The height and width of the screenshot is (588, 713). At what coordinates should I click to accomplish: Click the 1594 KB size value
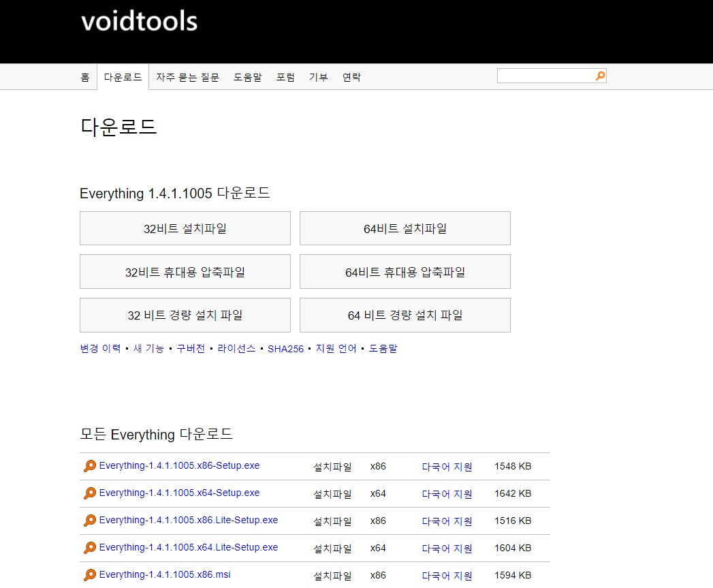coord(513,576)
